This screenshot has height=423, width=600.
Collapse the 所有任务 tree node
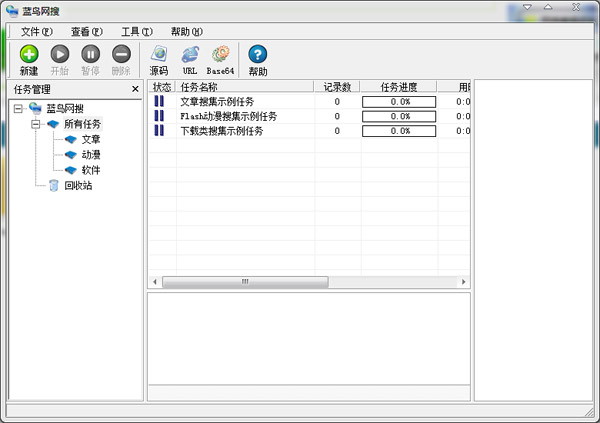36,124
